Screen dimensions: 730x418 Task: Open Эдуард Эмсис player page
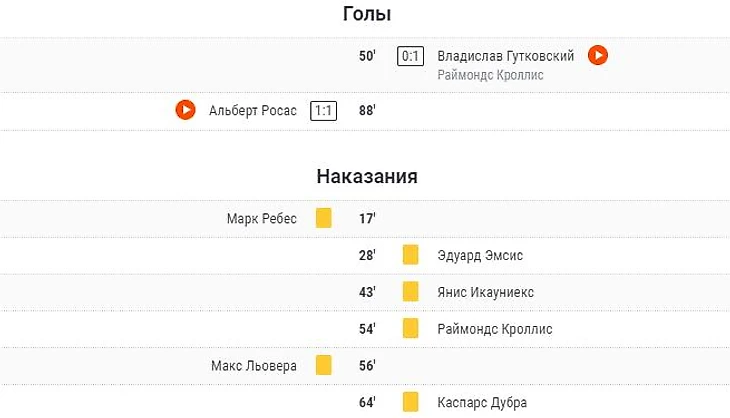tap(479, 256)
